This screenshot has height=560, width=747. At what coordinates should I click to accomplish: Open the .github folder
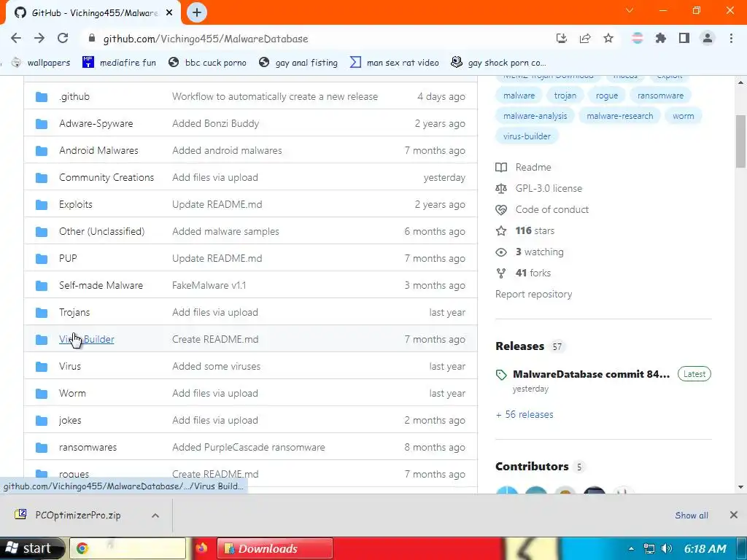tap(74, 97)
